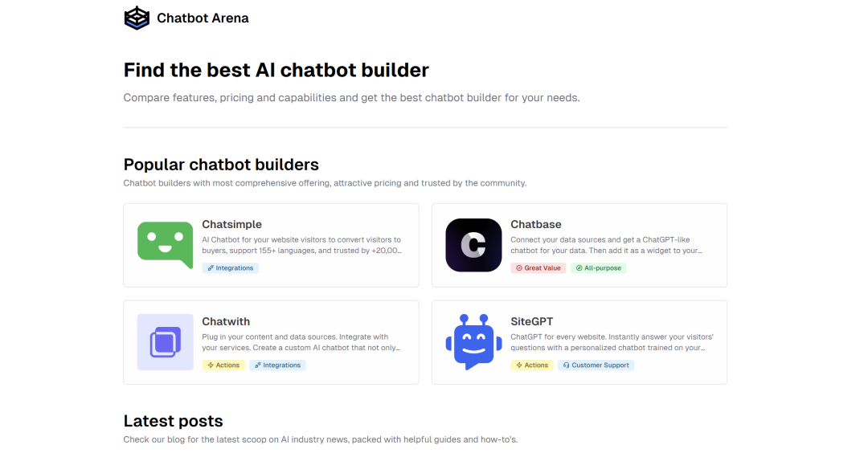Click the Integrations tag under Chatsimple
This screenshot has height=457, width=868.
231,267
